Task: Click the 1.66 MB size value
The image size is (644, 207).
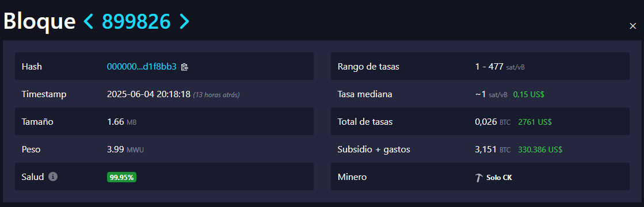Action: 121,122
